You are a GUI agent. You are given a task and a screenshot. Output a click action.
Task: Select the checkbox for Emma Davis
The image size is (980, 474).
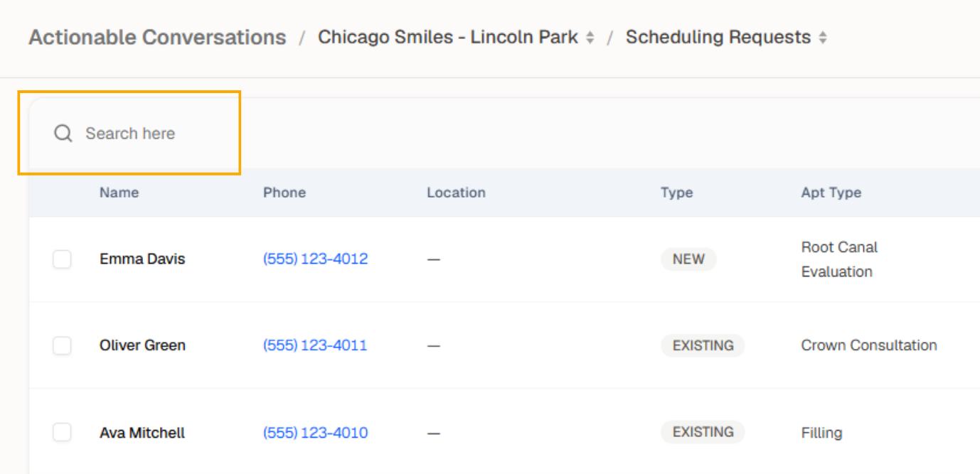click(62, 259)
